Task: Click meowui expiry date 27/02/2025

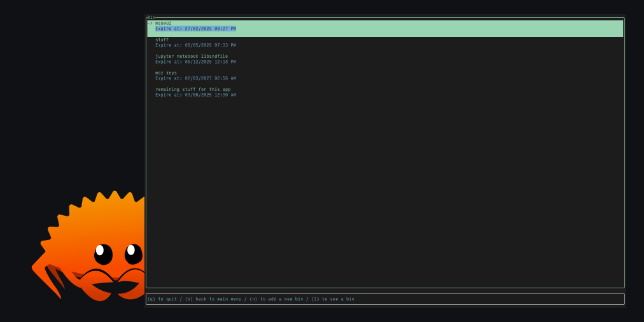Action: pyautogui.click(x=195, y=29)
